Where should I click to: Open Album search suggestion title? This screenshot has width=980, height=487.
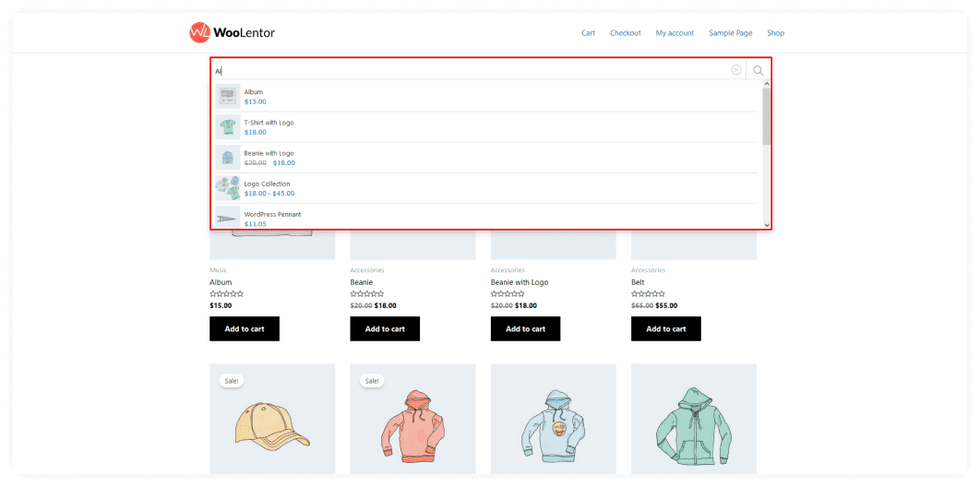253,92
